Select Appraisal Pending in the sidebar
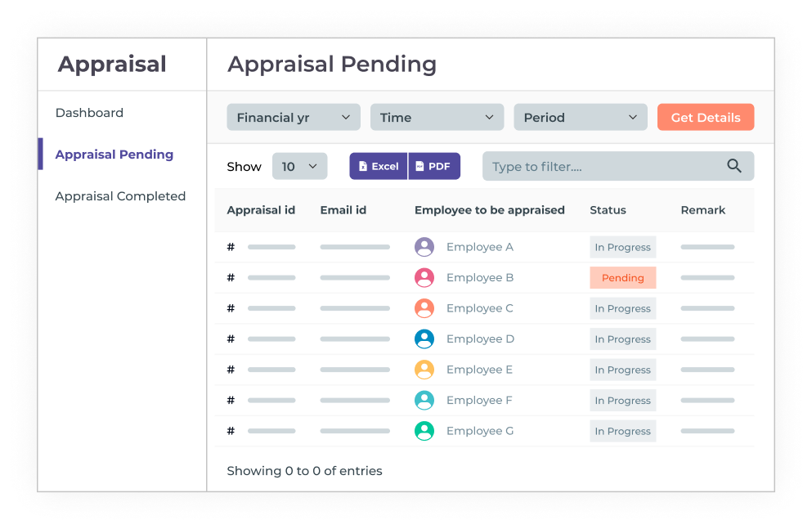The height and width of the screenshot is (529, 812). pyautogui.click(x=114, y=155)
